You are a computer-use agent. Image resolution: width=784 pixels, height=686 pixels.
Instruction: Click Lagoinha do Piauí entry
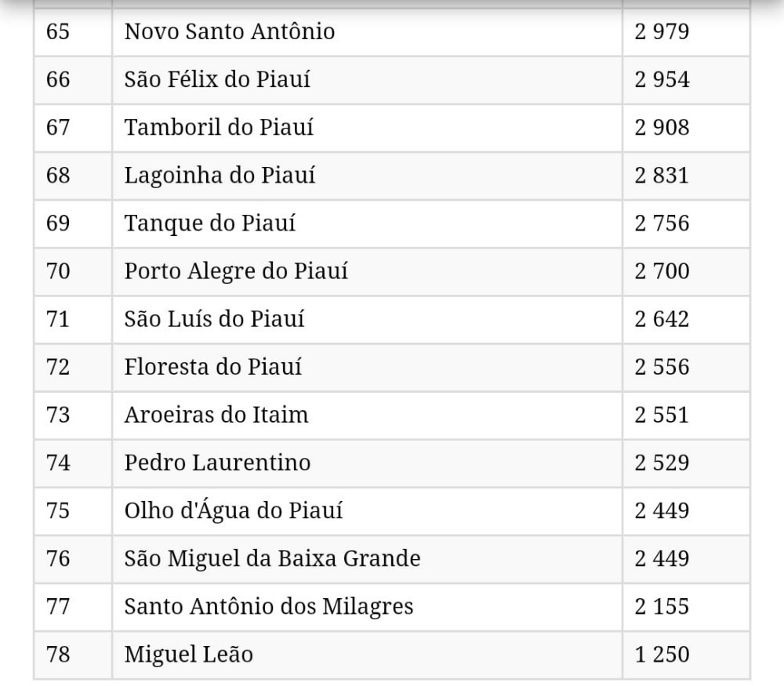220,176
